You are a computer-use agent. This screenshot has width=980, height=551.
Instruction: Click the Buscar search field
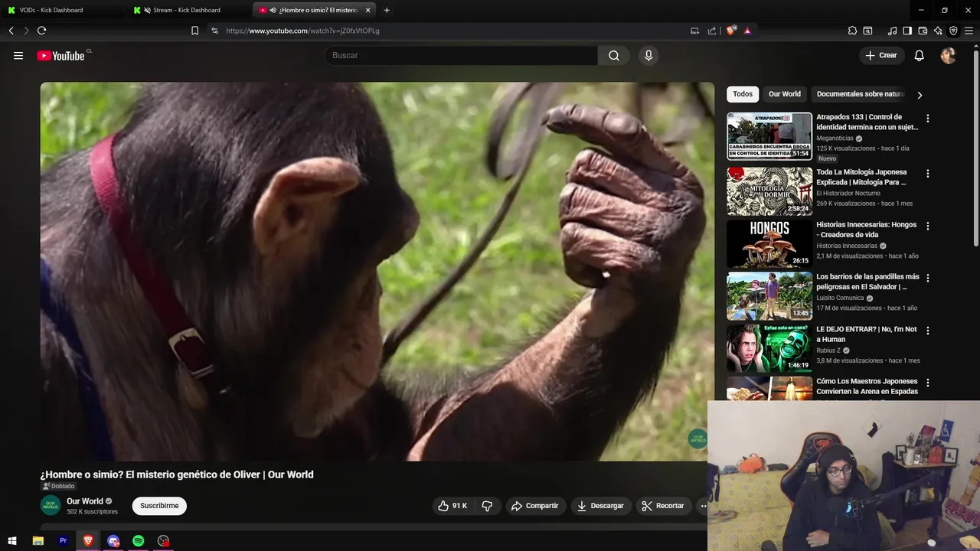(x=462, y=55)
